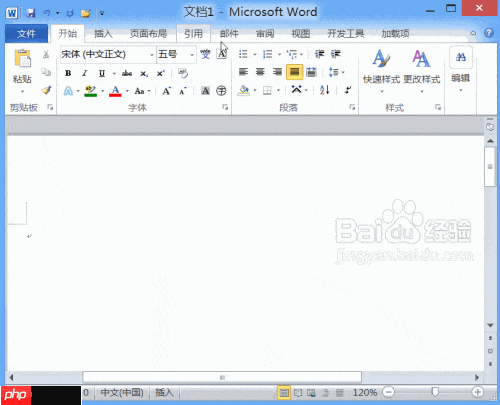The width and height of the screenshot is (500, 405).
Task: Switch to the Insert (插入) tab
Action: [103, 33]
